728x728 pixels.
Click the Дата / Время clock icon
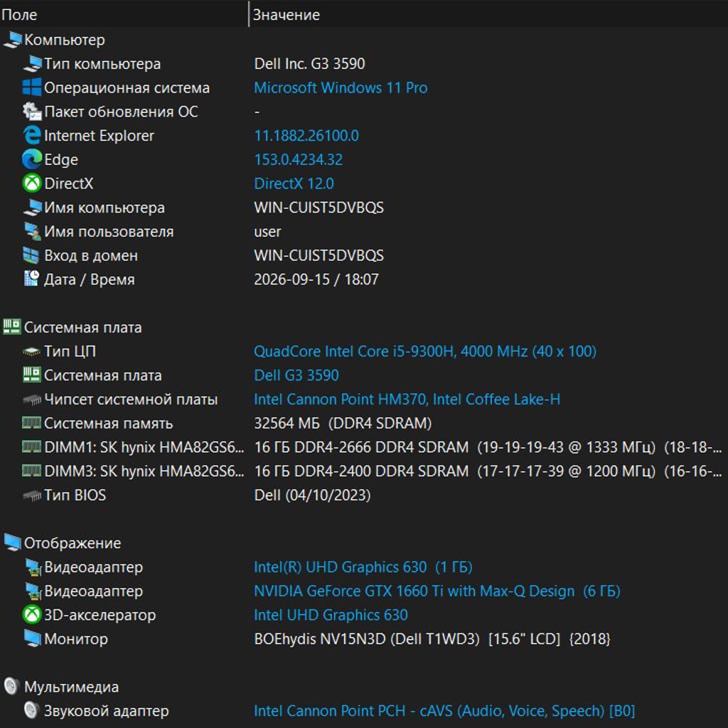(x=31, y=279)
